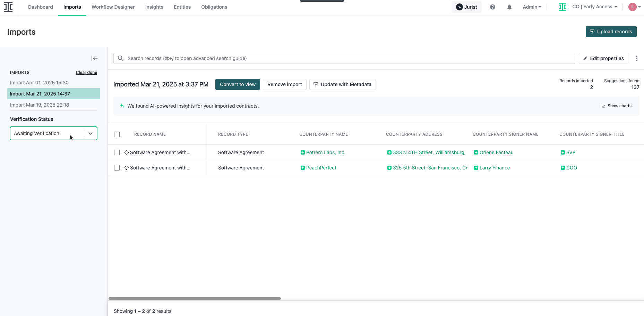644x316 pixels.
Task: Check the Potrero Labs agreement row checkbox
Action: (x=117, y=152)
